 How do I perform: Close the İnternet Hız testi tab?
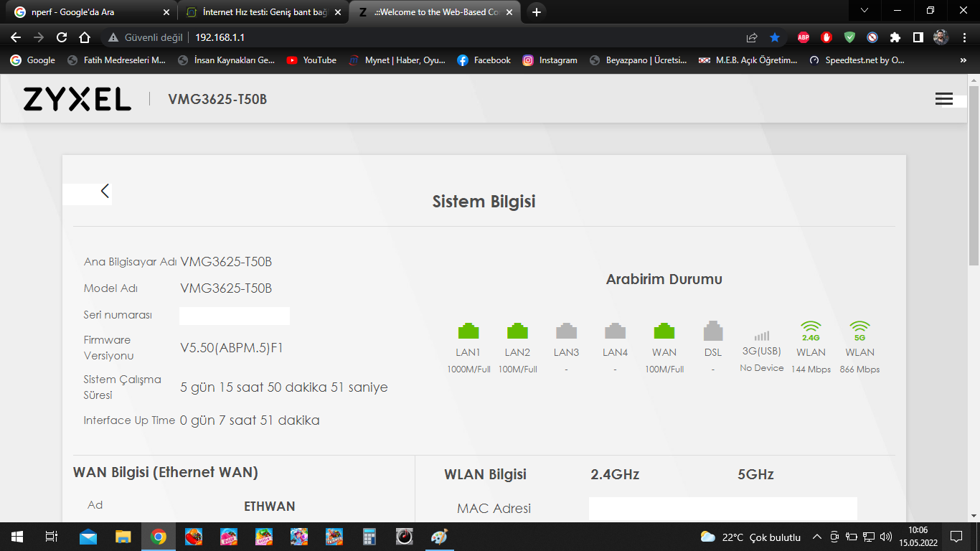[x=338, y=12]
